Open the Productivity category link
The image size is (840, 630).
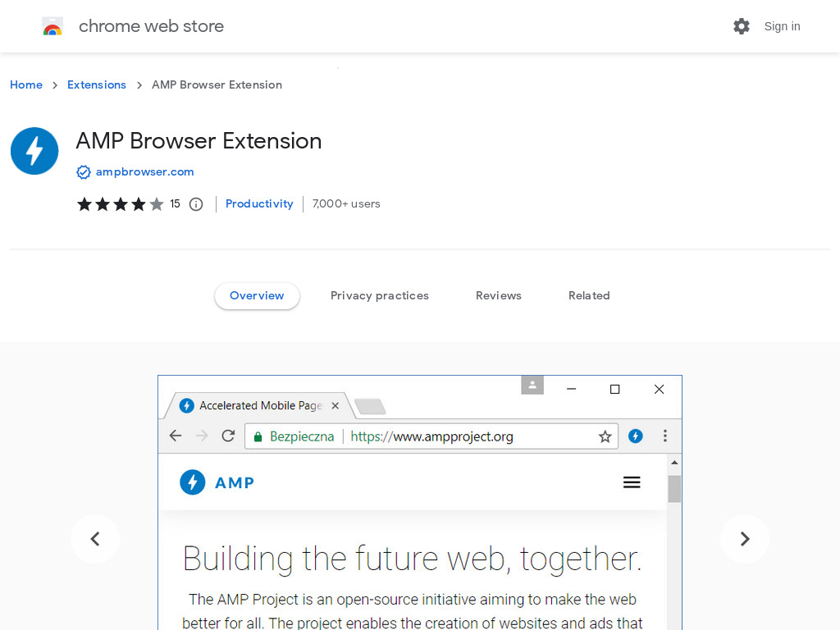pyautogui.click(x=259, y=203)
